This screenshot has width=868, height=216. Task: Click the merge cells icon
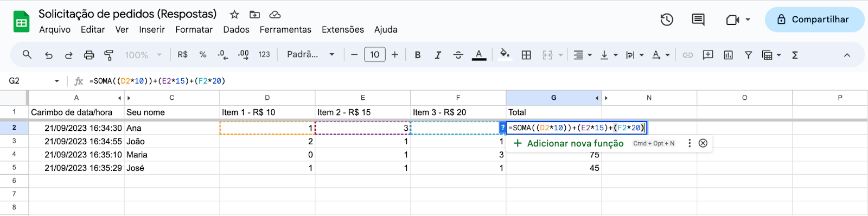(x=547, y=55)
